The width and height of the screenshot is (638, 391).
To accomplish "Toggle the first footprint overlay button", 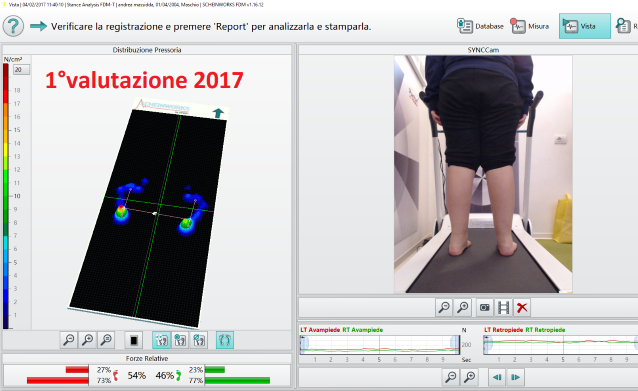I will click(x=161, y=340).
